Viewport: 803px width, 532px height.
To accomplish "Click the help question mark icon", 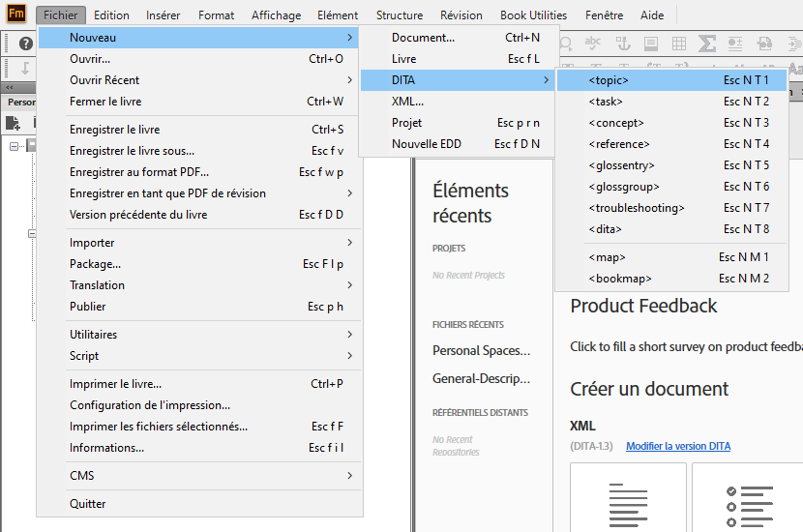I will pos(26,44).
